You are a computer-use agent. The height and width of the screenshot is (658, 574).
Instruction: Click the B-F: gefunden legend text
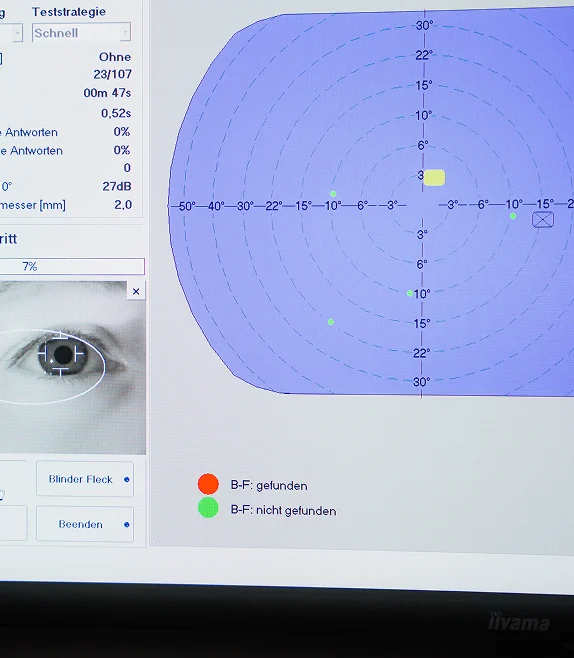click(269, 486)
